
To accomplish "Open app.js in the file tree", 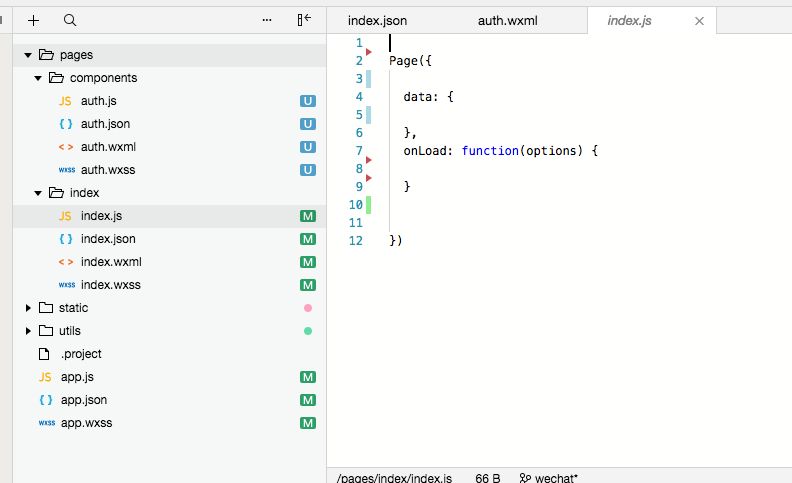I will pos(77,377).
